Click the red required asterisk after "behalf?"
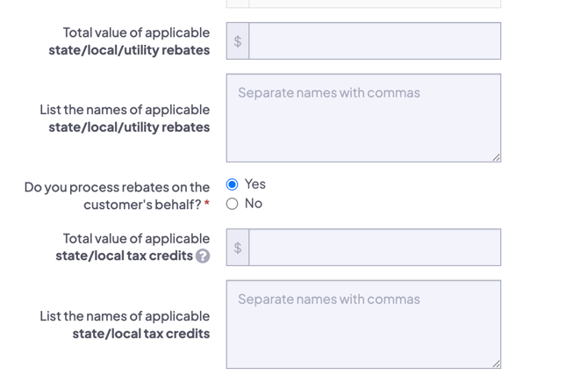This screenshot has width=588, height=390. pyautogui.click(x=207, y=206)
